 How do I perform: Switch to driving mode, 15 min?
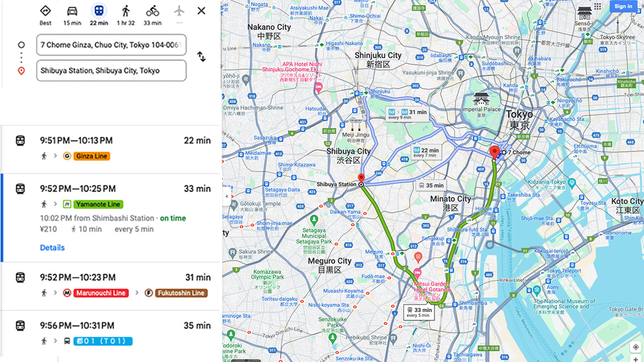[x=72, y=11]
